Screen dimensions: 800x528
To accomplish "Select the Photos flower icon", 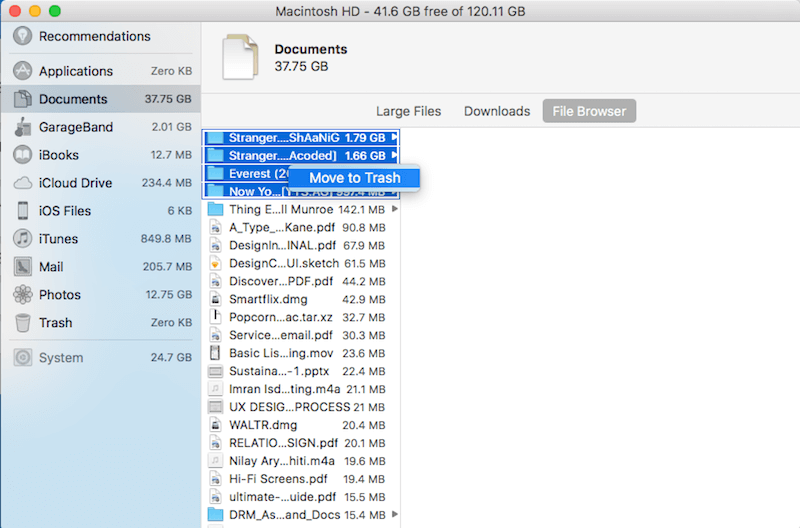I will (22, 295).
